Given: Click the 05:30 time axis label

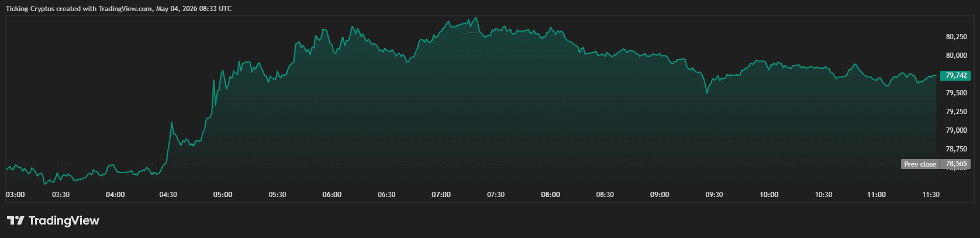Looking at the screenshot, I should 278,195.
